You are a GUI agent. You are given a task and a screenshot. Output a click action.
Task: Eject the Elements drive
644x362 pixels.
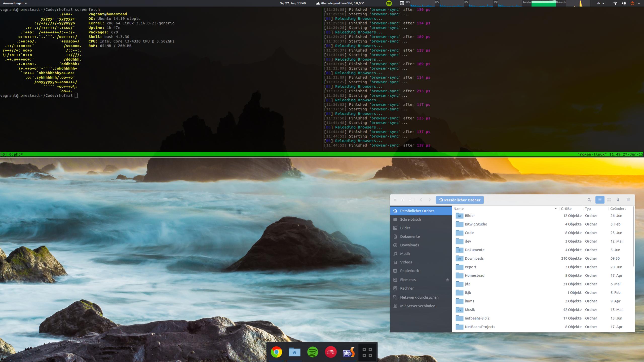pyautogui.click(x=447, y=280)
